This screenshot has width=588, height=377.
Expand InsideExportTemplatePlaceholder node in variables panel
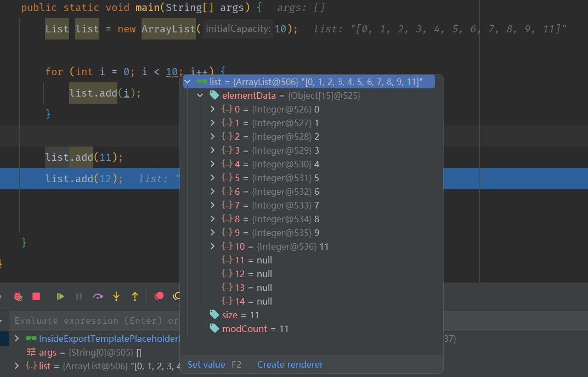[17, 339]
